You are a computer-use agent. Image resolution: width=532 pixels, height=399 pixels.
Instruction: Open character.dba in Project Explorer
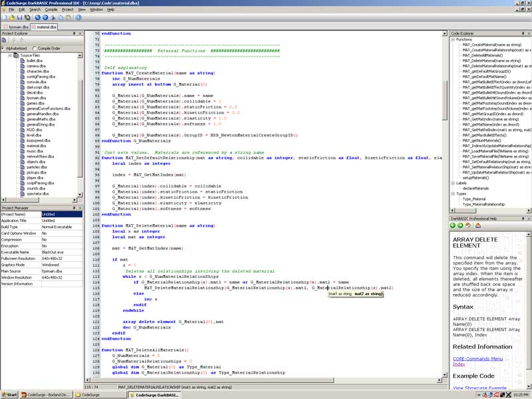38,72
